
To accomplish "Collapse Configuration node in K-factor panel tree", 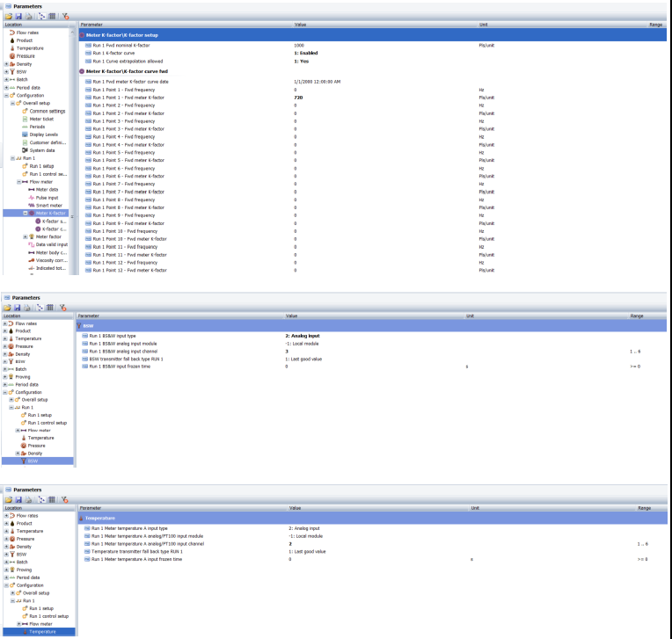I will (x=6, y=96).
